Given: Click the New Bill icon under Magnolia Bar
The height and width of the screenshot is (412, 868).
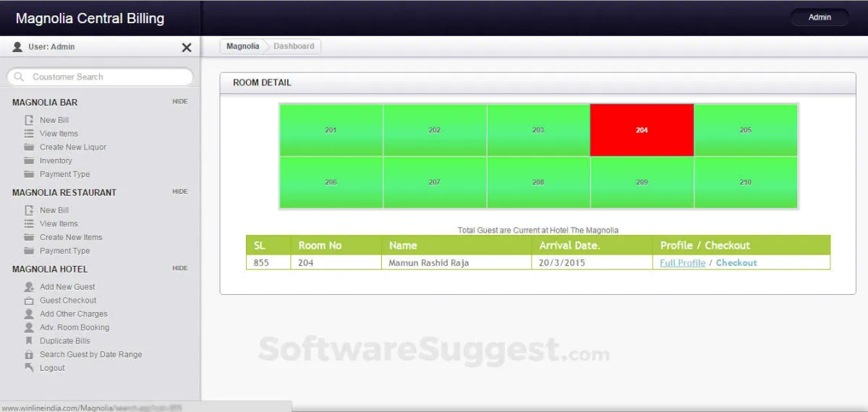Looking at the screenshot, I should click(29, 120).
